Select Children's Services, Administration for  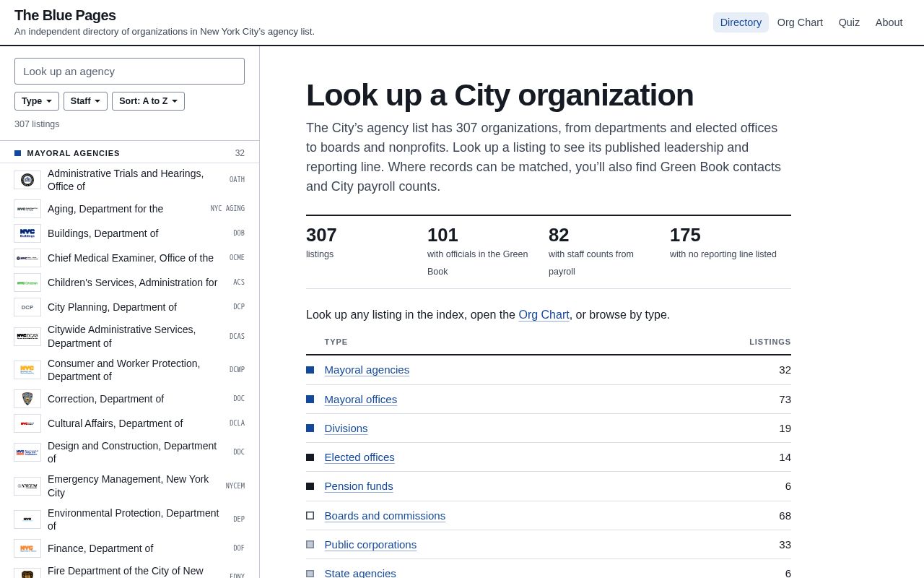tap(130, 282)
